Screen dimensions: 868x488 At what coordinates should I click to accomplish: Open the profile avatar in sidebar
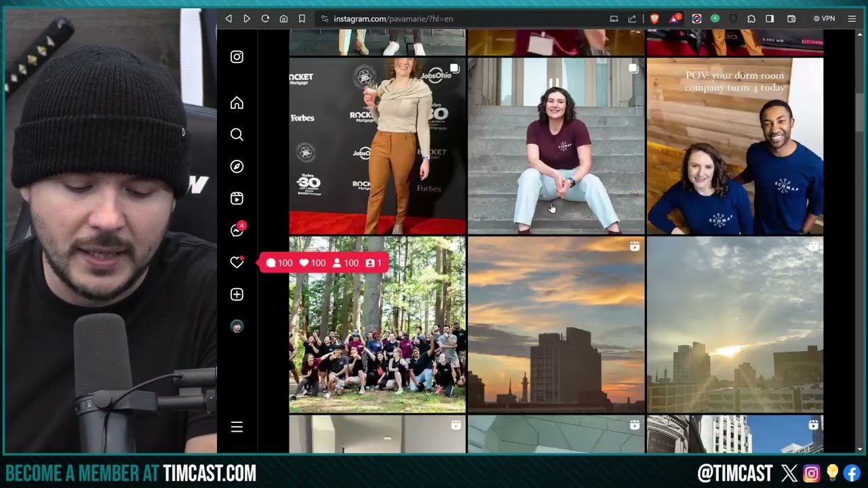pyautogui.click(x=237, y=327)
